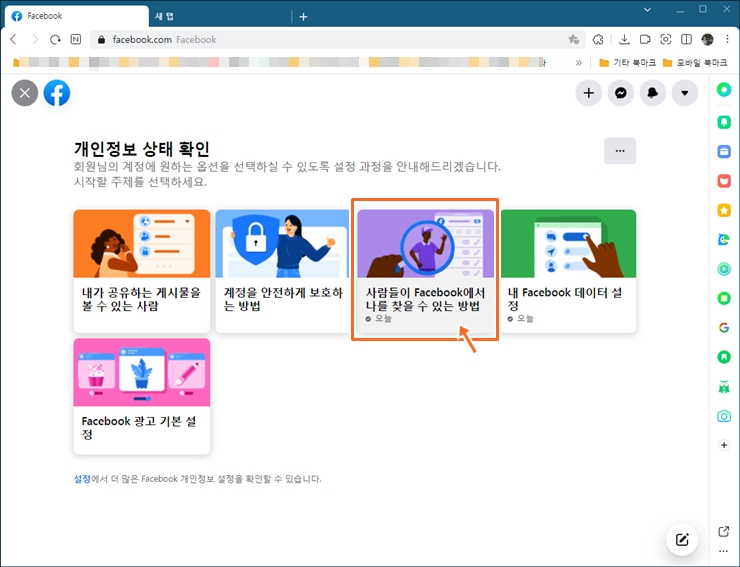Open the 계정을 안전하게 보호하는 방법 card
This screenshot has height=567, width=740.
click(282, 271)
